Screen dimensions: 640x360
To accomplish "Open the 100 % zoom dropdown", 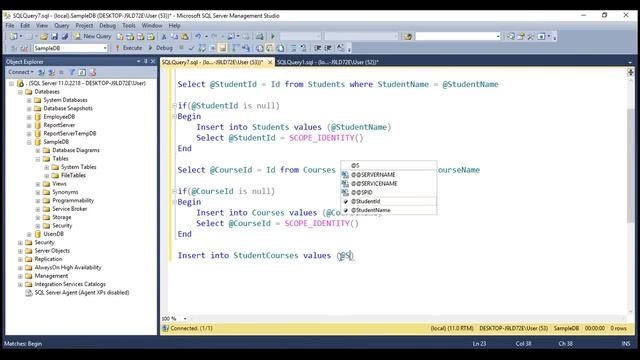I will [185, 318].
